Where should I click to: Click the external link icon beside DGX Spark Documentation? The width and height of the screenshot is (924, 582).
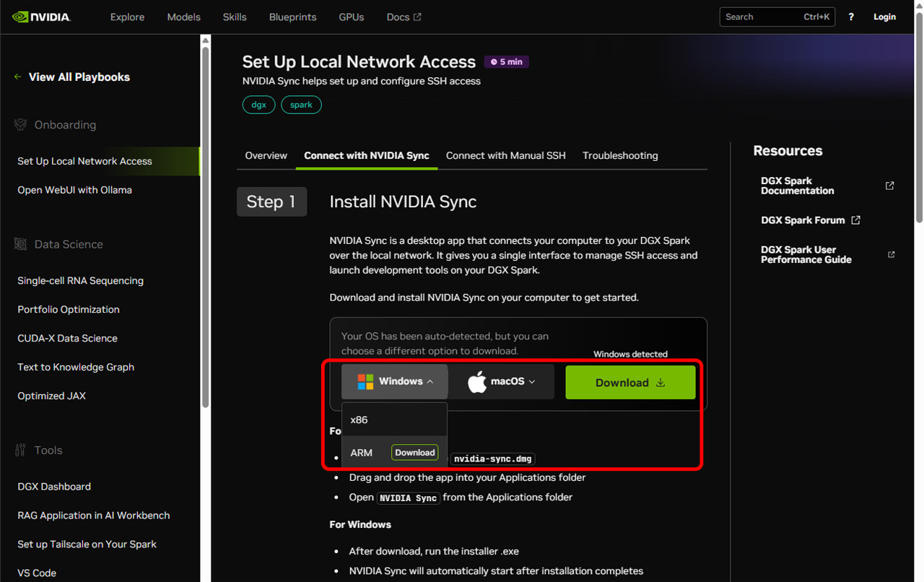pos(889,186)
